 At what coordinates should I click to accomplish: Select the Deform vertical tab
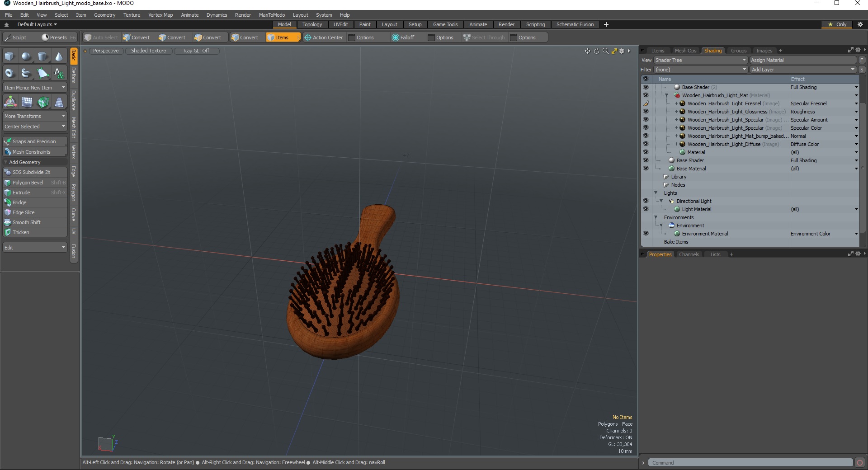pyautogui.click(x=74, y=75)
